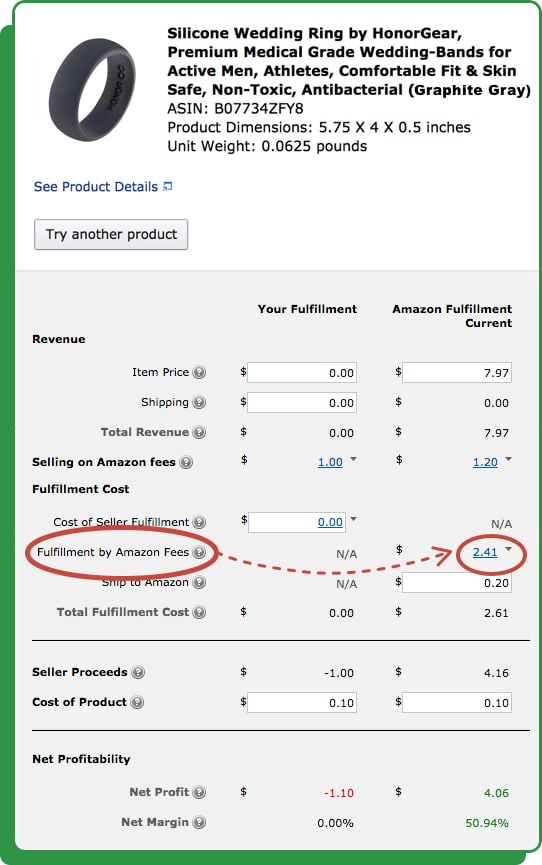
Task: Expand Cost of Seller Fulfillment dropdown arrow
Action: point(353,519)
